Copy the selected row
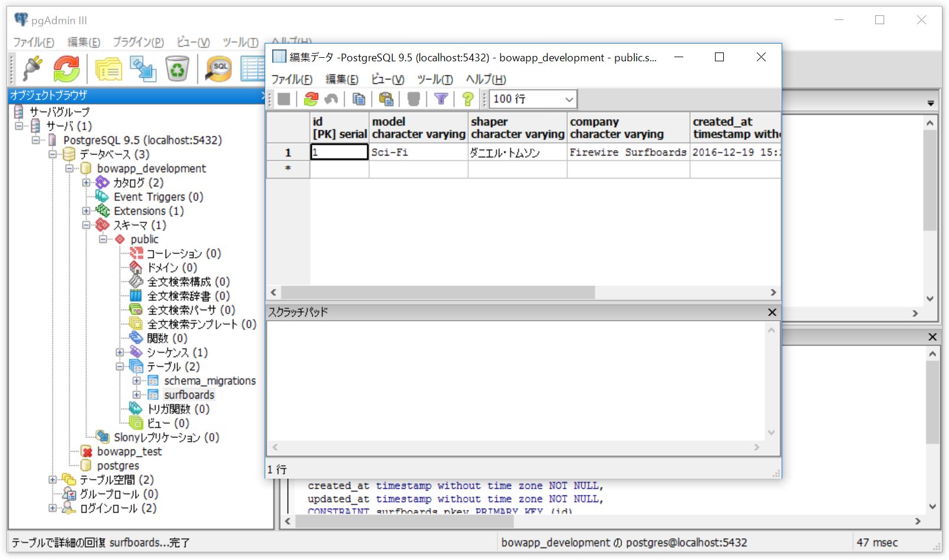 [358, 99]
